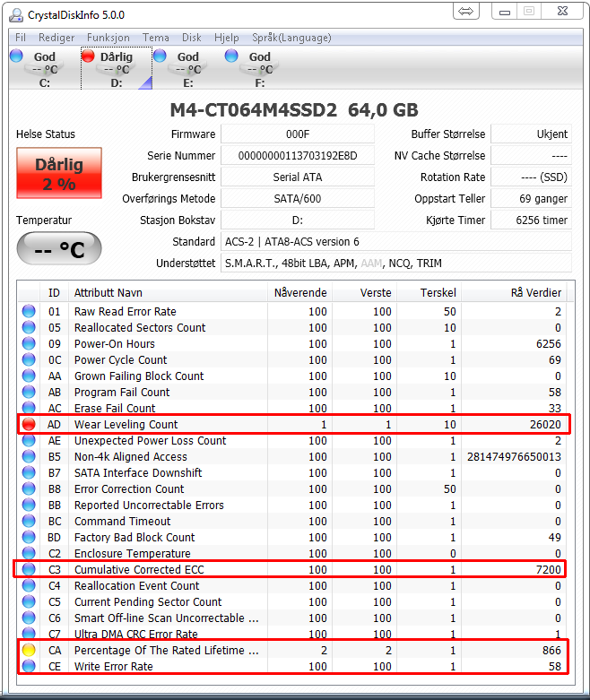
Task: Click the ID column header
Action: pyautogui.click(x=54, y=293)
